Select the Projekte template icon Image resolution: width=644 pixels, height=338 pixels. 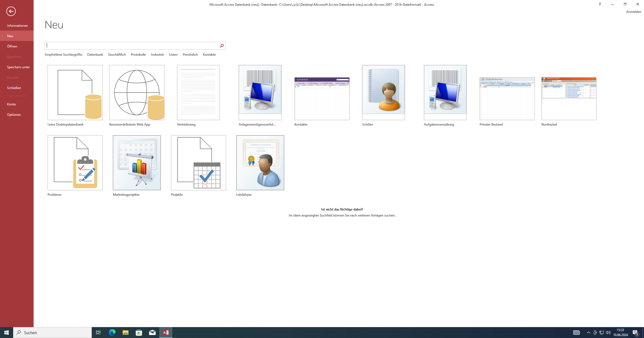198,163
